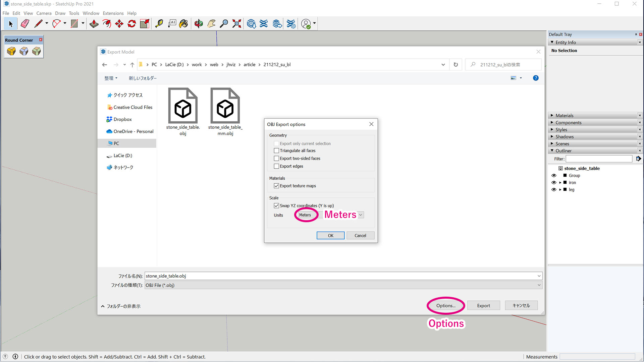Toggle Export edges checkbox
The image size is (644, 362).
276,166
